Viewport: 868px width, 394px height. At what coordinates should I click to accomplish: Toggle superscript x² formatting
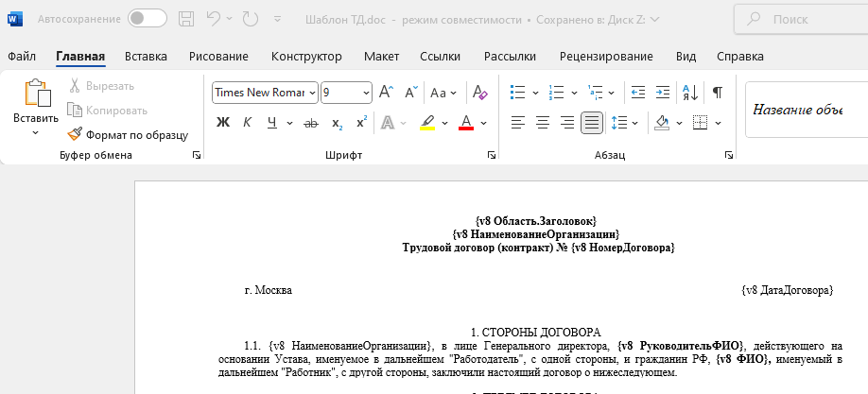point(361,123)
